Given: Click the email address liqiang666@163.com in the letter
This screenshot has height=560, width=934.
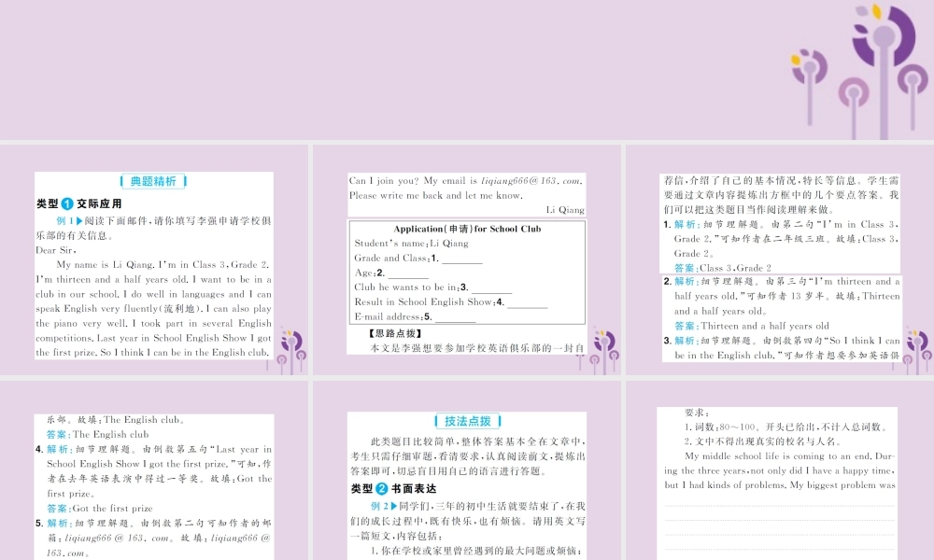Looking at the screenshot, I should [531, 180].
